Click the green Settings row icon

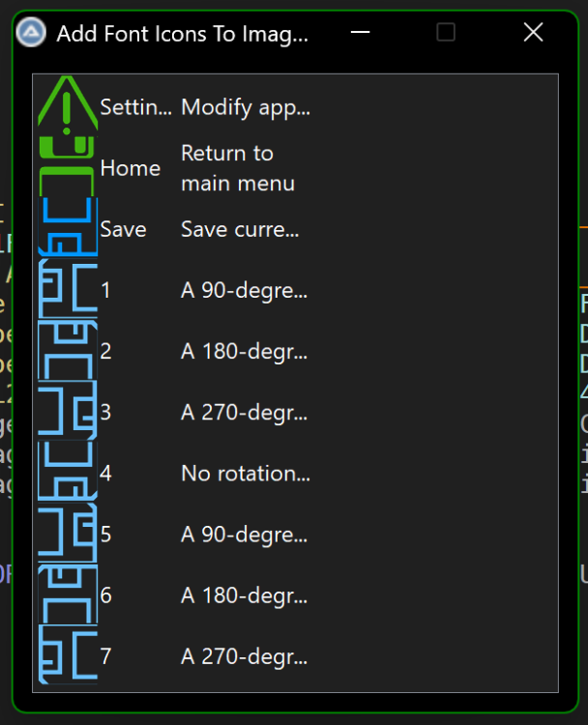(x=68, y=106)
